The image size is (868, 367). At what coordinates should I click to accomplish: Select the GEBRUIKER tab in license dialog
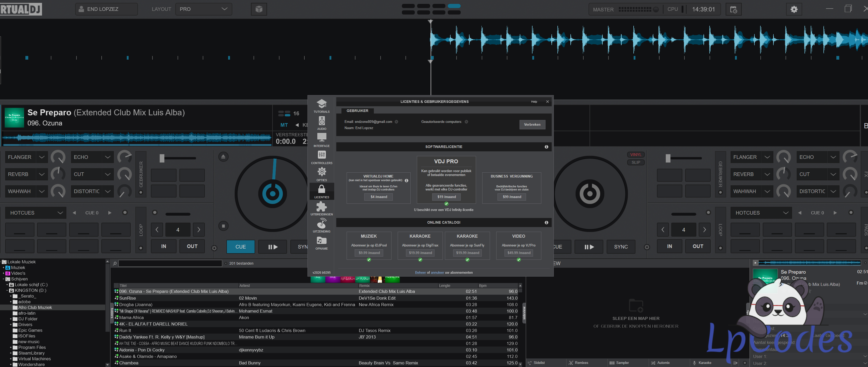pyautogui.click(x=357, y=111)
